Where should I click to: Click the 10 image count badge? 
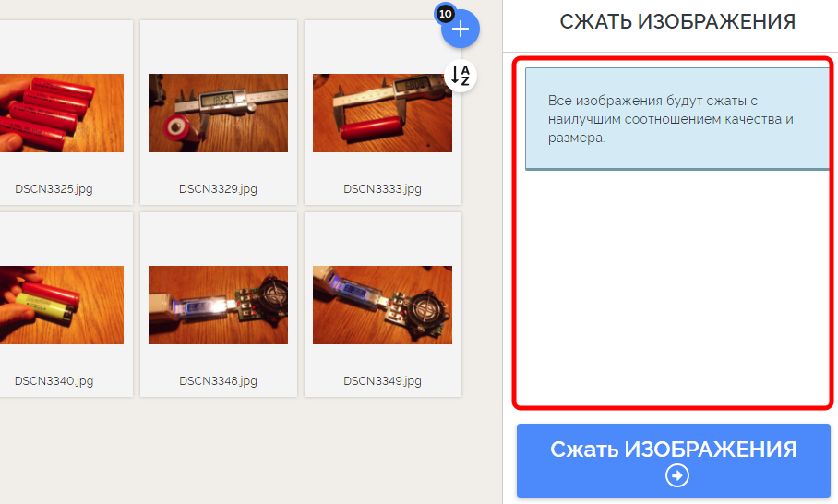pyautogui.click(x=445, y=14)
